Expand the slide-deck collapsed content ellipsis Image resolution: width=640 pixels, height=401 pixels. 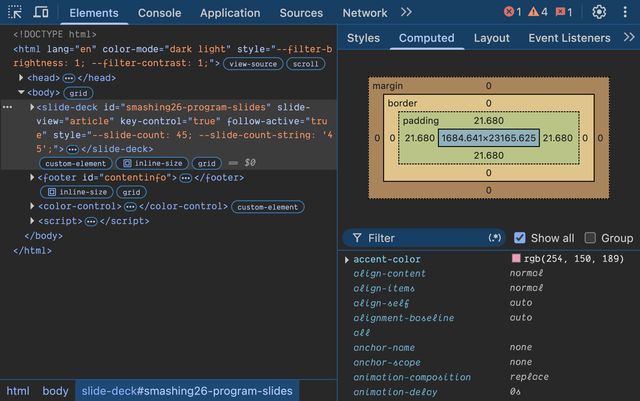(72, 149)
